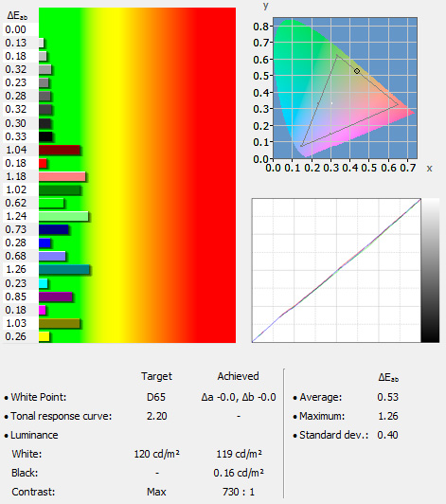Viewport: 446px width, 504px height.
Task: Select the Max contrast target
Action: [x=156, y=492]
